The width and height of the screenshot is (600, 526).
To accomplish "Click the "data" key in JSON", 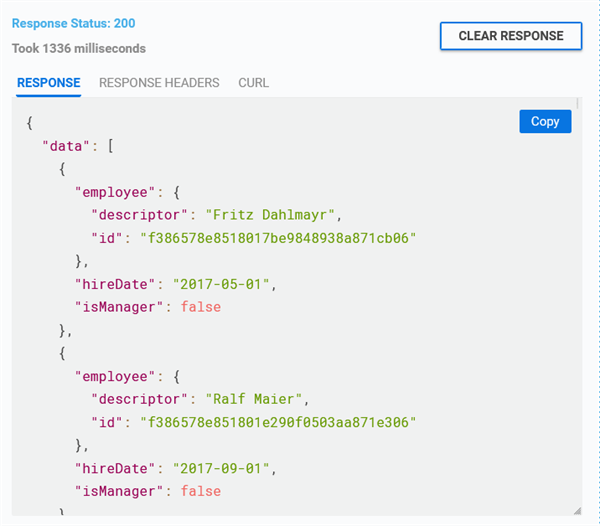I will [65, 146].
